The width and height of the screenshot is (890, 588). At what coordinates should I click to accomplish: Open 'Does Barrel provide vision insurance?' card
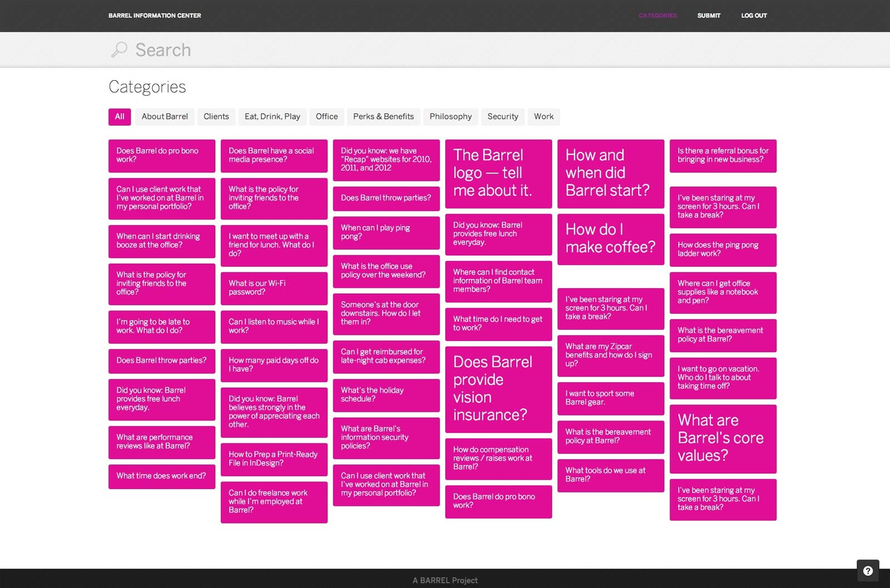tap(498, 389)
